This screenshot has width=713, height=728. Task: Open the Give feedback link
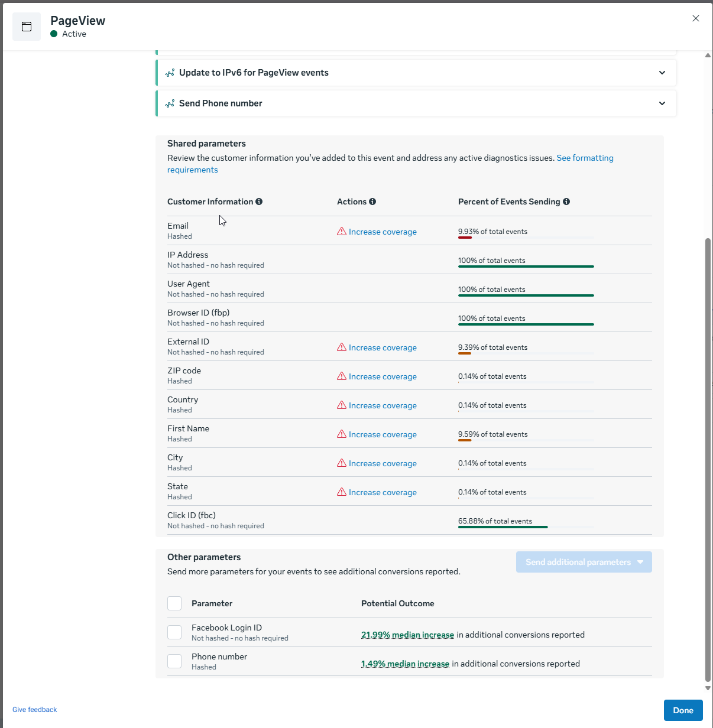35,710
